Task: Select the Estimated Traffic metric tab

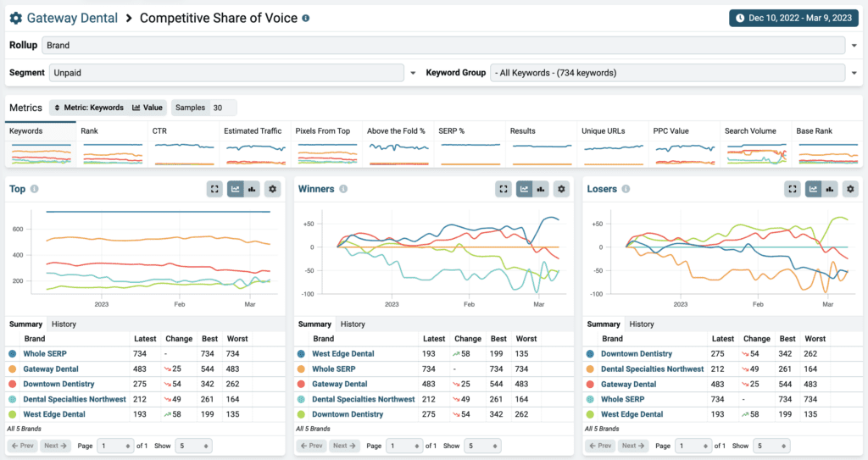Action: [255, 144]
